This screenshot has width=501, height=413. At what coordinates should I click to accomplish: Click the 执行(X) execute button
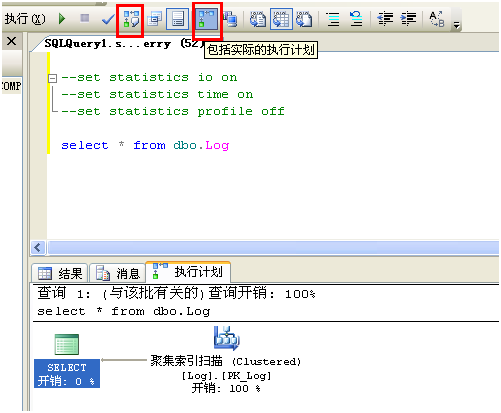coord(25,19)
